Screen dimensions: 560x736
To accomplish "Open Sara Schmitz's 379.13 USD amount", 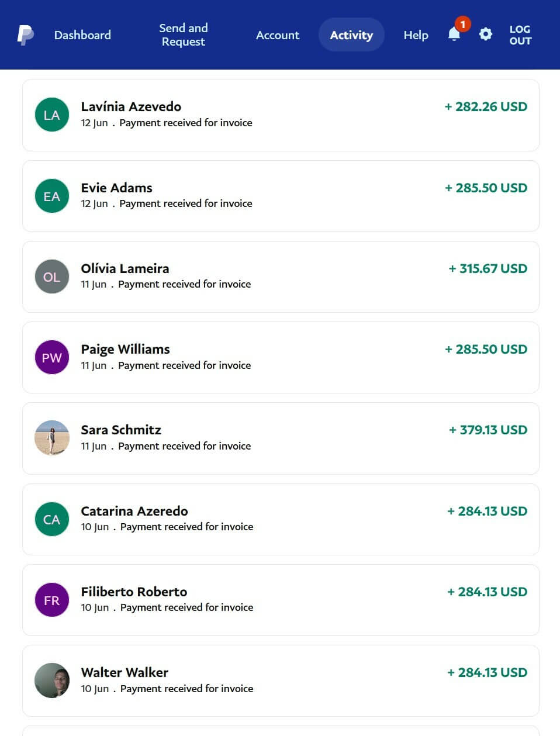I will coord(488,430).
